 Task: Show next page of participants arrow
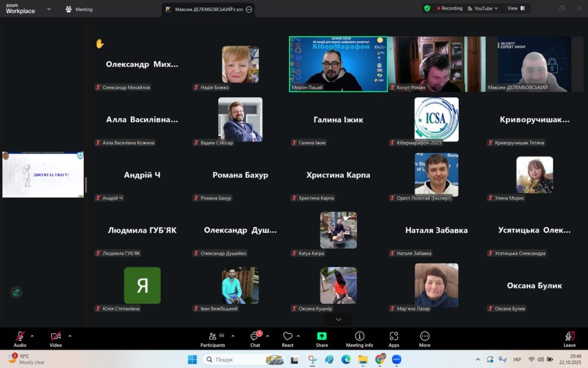tap(338, 319)
